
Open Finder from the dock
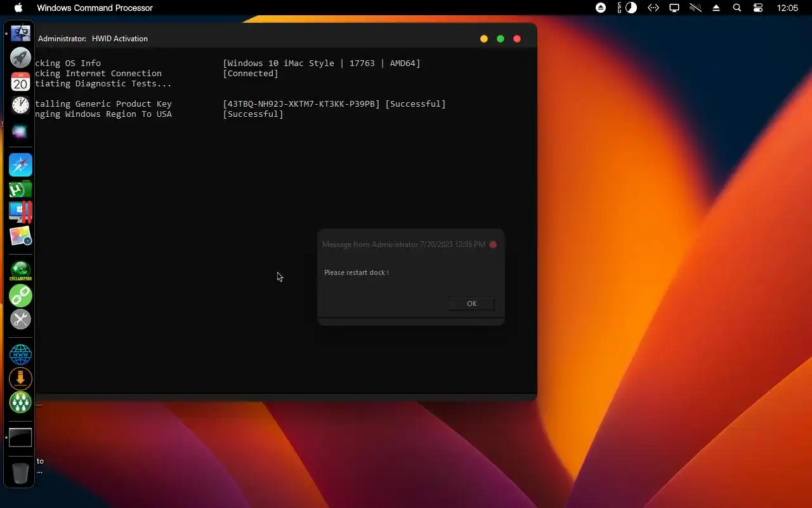pyautogui.click(x=20, y=33)
